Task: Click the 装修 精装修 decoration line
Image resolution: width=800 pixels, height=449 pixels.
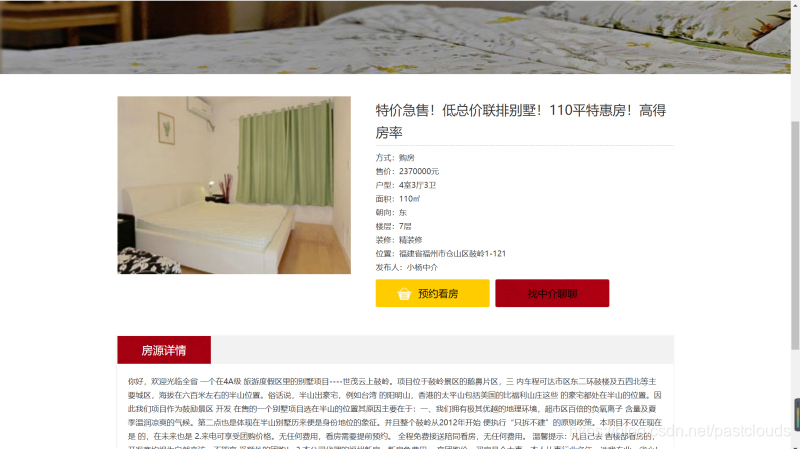Action: click(x=399, y=240)
